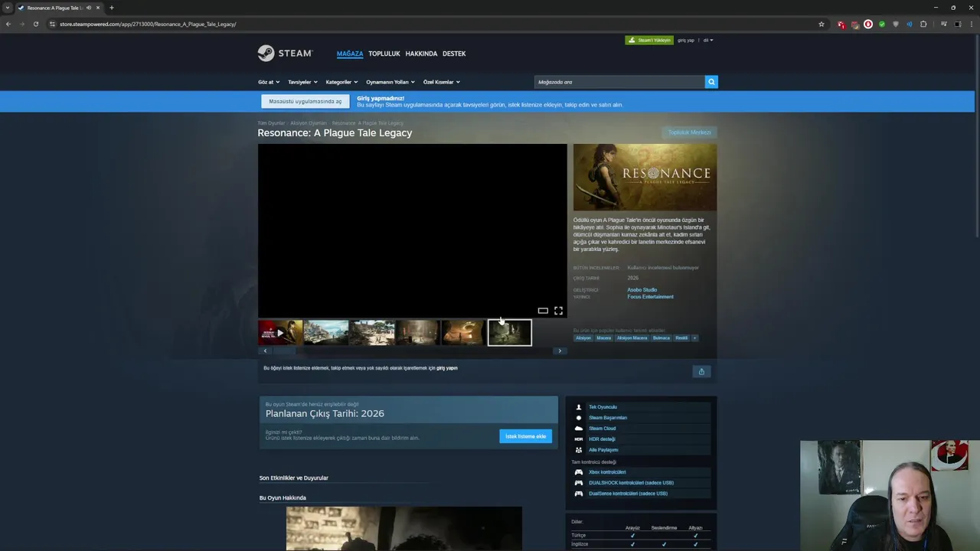Select the highlighted last screenshot thumbnail

pos(509,333)
